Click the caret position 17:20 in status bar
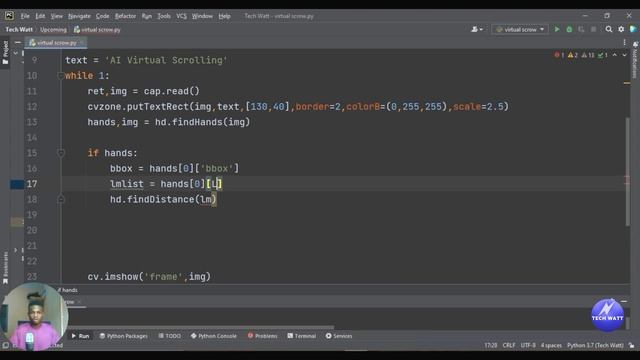The image size is (640, 360). (x=491, y=345)
